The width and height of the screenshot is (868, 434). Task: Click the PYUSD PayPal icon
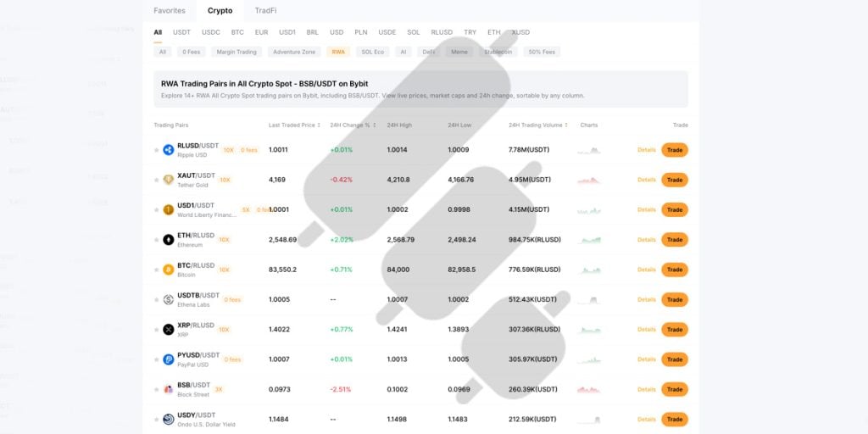(x=169, y=359)
